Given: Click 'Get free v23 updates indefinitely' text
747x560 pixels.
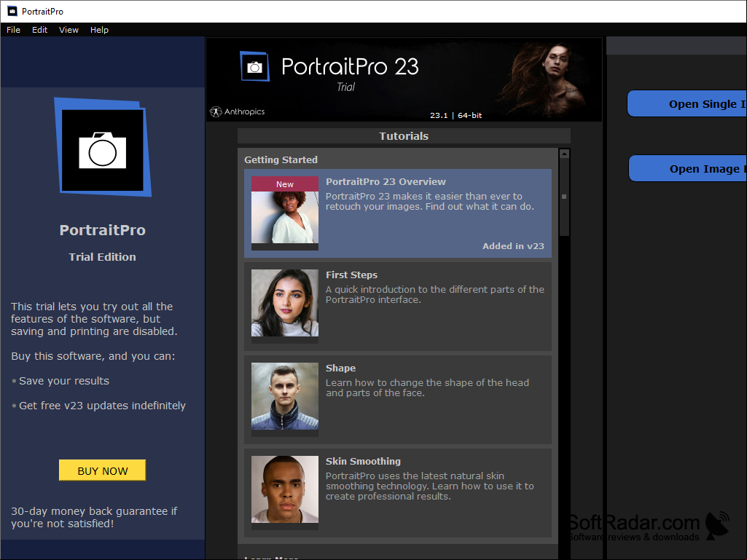Looking at the screenshot, I should 103,405.
